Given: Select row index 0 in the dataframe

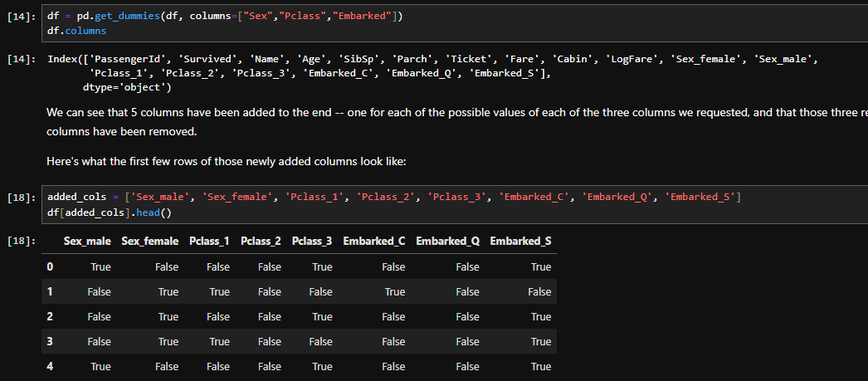Looking at the screenshot, I should [51, 267].
